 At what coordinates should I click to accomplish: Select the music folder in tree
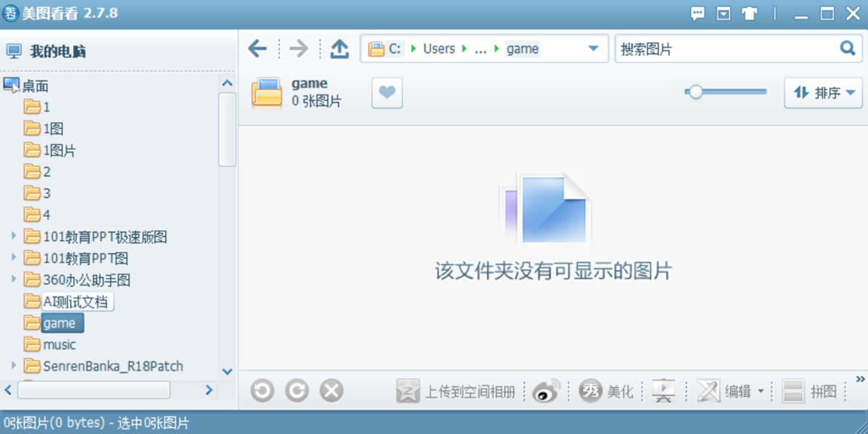click(x=59, y=344)
